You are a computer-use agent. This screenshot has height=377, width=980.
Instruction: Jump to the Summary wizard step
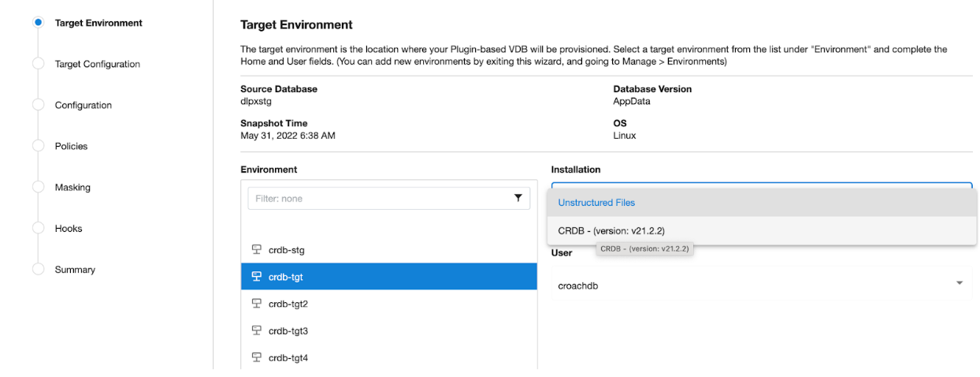(75, 269)
